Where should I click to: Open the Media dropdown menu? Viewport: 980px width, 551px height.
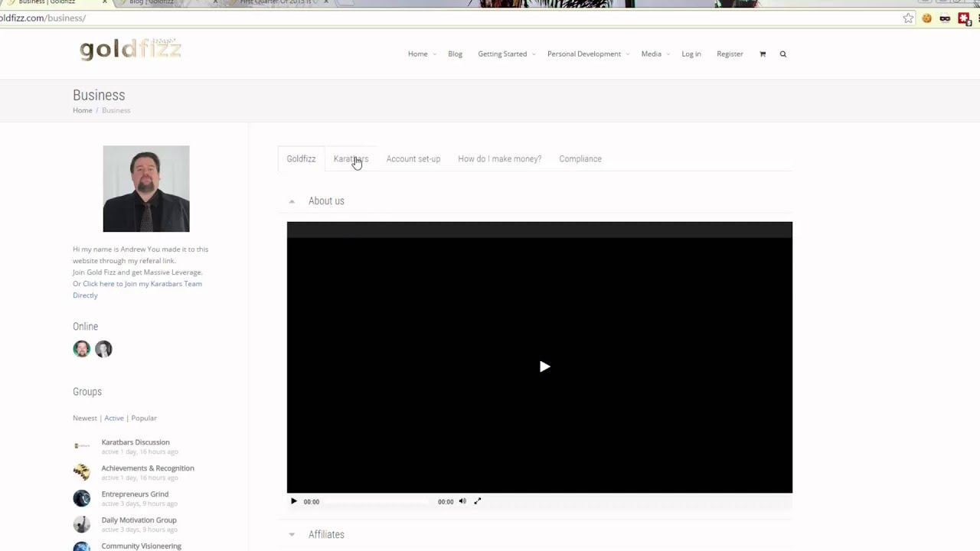655,54
